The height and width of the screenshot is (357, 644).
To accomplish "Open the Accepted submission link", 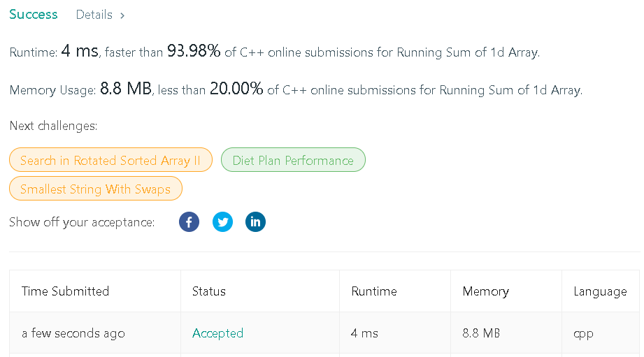I will (217, 333).
